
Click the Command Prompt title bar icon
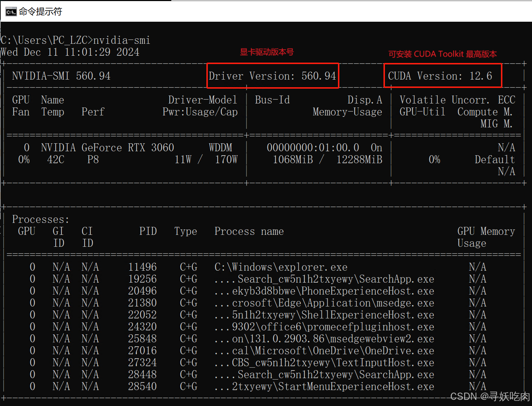click(x=11, y=12)
